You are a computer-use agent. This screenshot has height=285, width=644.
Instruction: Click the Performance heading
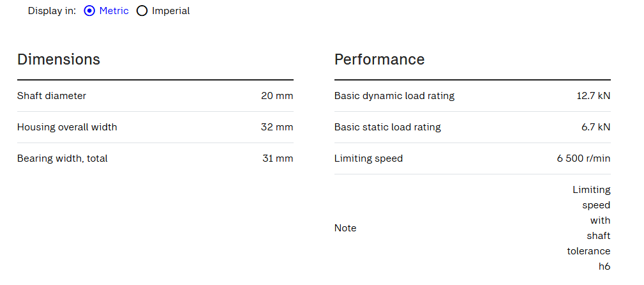(x=380, y=59)
